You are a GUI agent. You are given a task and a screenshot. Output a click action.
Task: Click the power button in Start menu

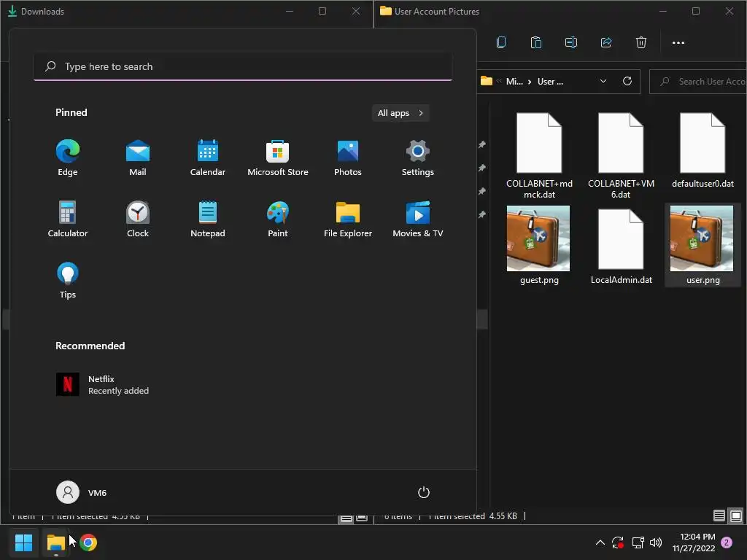pyautogui.click(x=424, y=492)
